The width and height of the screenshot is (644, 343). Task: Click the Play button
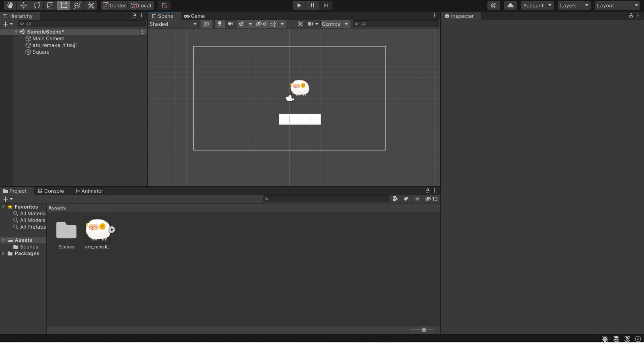[299, 5]
